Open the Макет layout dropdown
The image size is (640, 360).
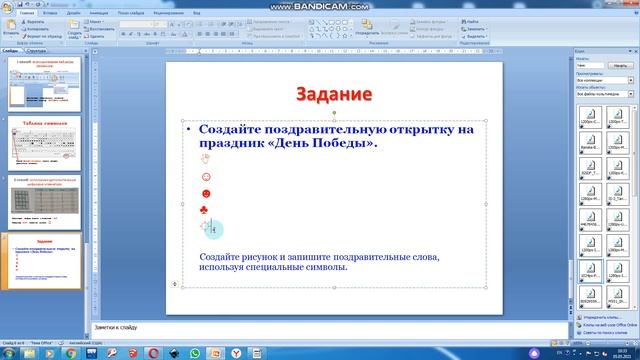pyautogui.click(x=94, y=22)
